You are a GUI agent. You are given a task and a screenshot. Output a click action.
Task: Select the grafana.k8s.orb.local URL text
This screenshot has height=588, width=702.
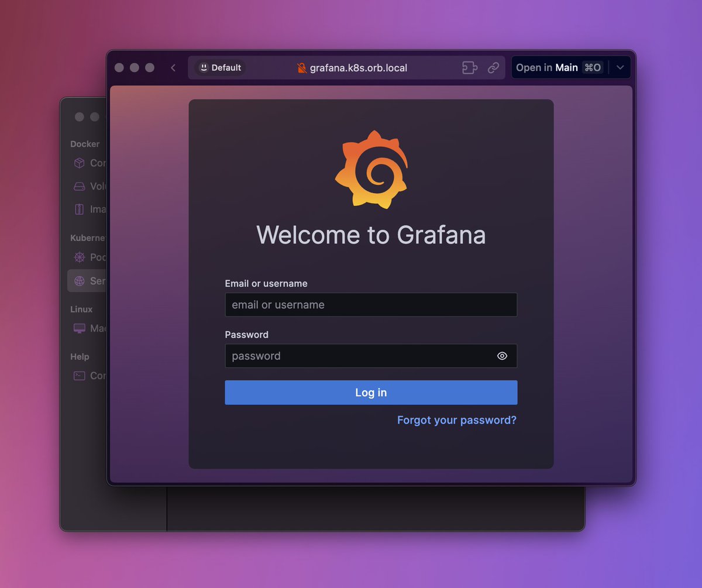tap(359, 68)
